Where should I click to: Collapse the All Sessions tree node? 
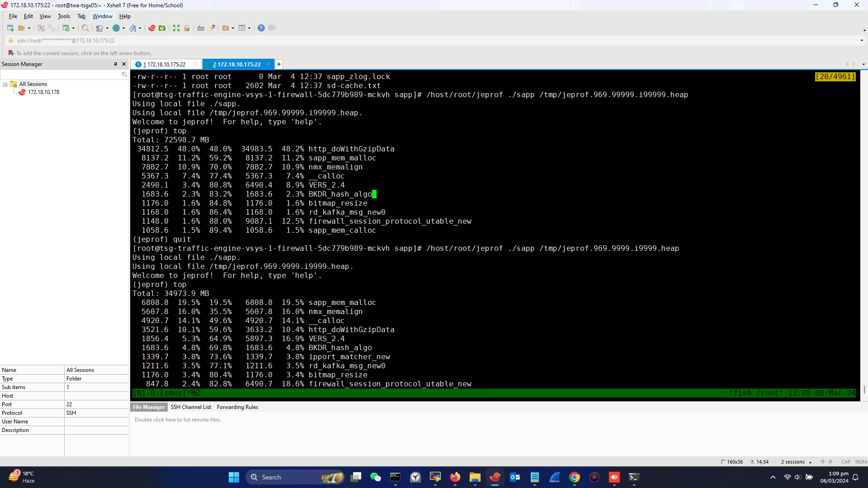tap(5, 84)
